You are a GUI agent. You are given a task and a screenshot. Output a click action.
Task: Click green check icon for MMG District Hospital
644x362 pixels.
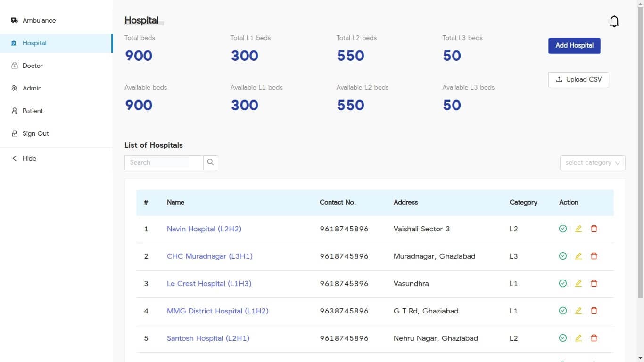coord(562,311)
